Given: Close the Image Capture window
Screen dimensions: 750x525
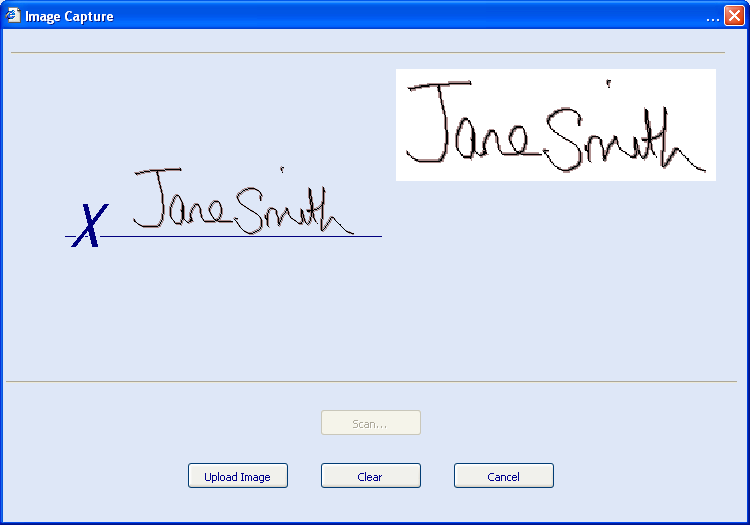Looking at the screenshot, I should 734,16.
